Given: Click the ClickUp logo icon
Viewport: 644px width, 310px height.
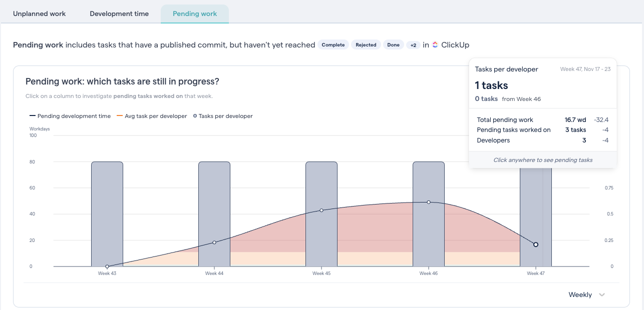Looking at the screenshot, I should [435, 44].
